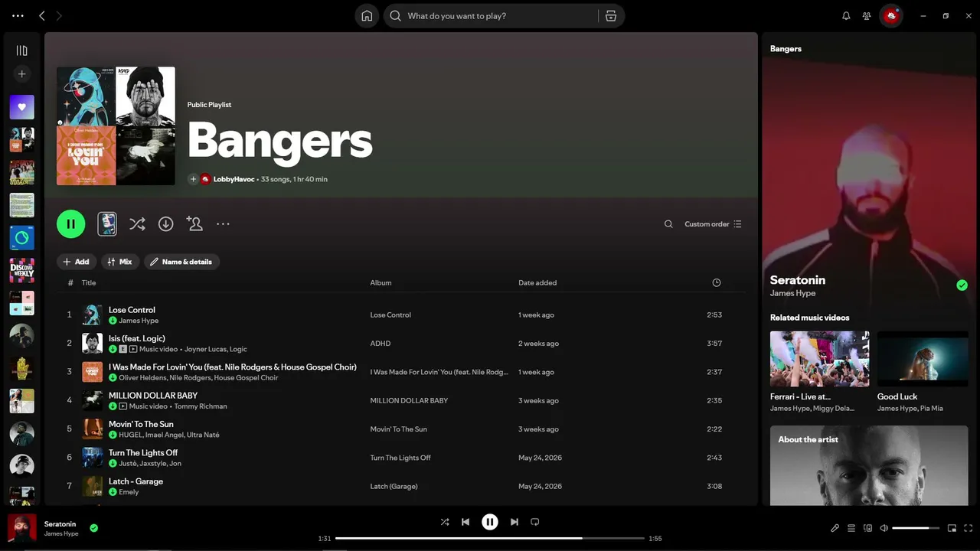Open Liked Songs from the sidebar
Viewport: 980px width, 551px height.
click(21, 107)
